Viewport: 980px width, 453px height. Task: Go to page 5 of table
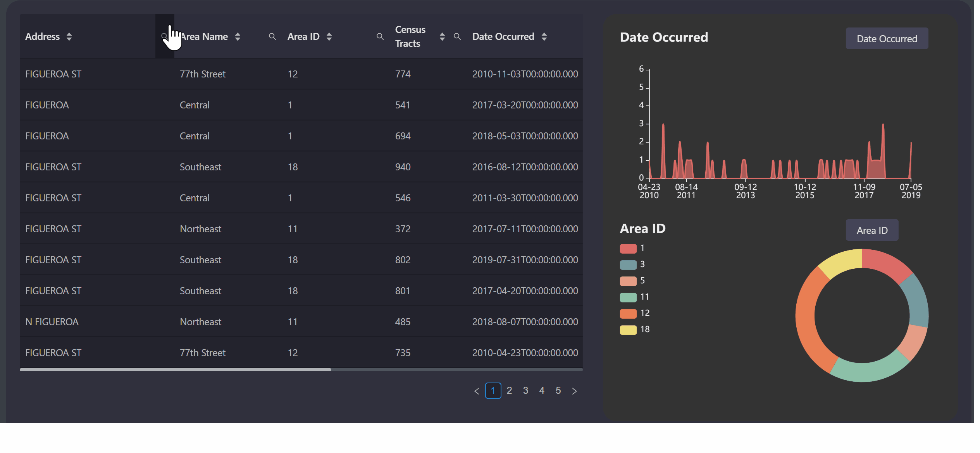558,391
